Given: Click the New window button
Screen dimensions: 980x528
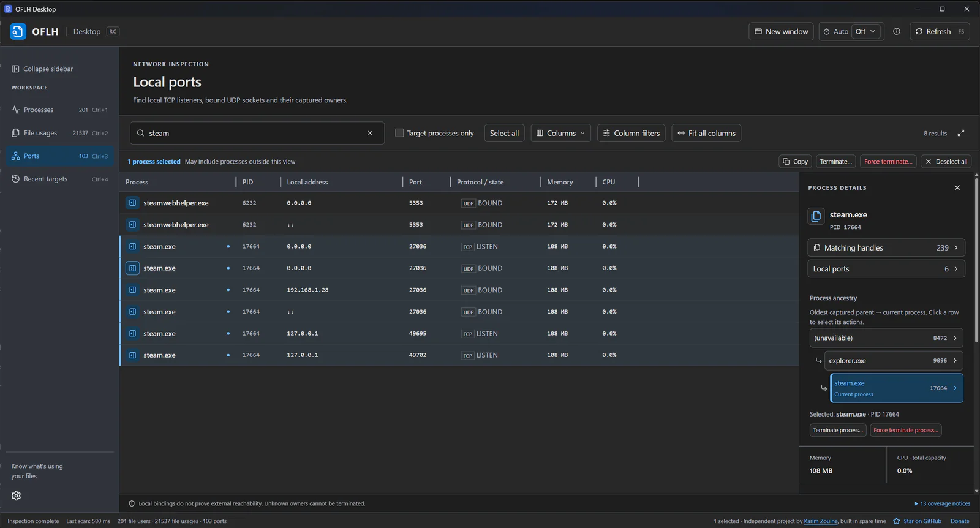Looking at the screenshot, I should point(781,31).
